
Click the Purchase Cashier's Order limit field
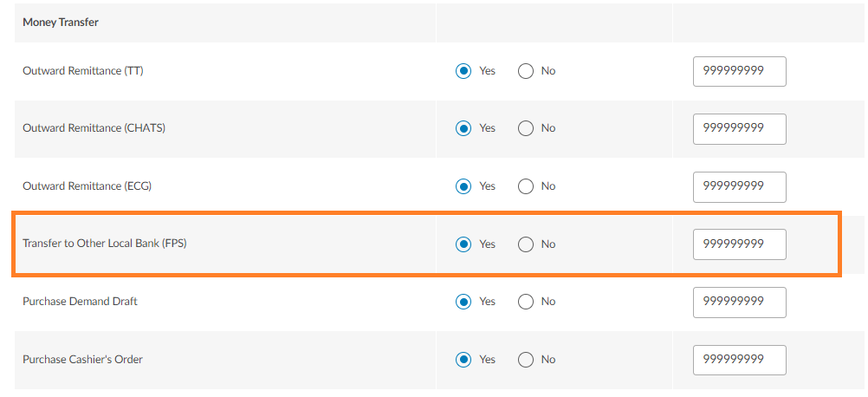pos(739,360)
